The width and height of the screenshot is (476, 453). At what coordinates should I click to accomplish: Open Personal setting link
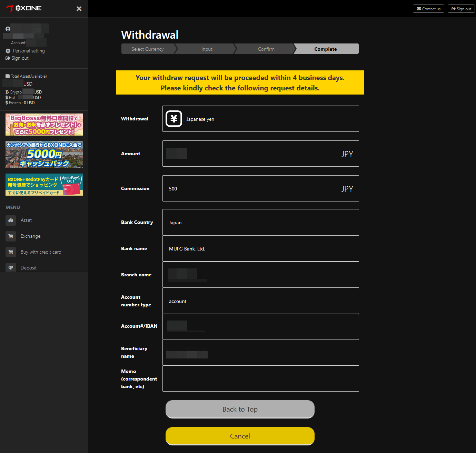coord(29,51)
